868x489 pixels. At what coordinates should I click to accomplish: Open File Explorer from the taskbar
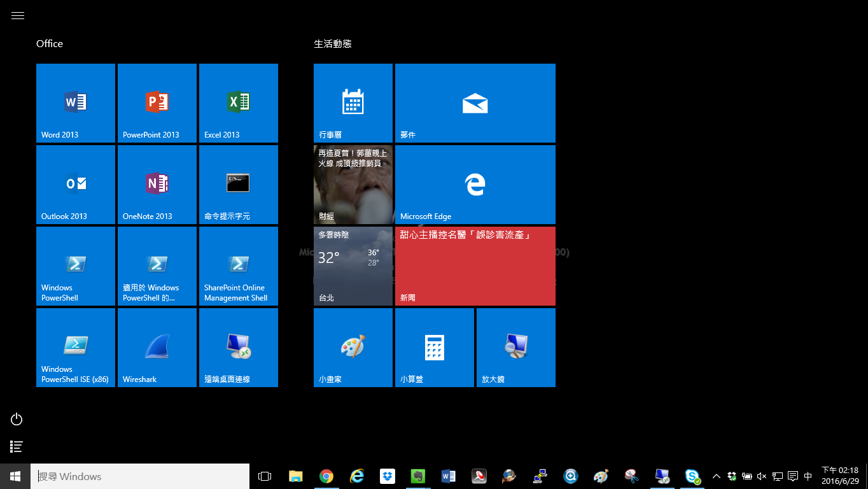coord(295,476)
